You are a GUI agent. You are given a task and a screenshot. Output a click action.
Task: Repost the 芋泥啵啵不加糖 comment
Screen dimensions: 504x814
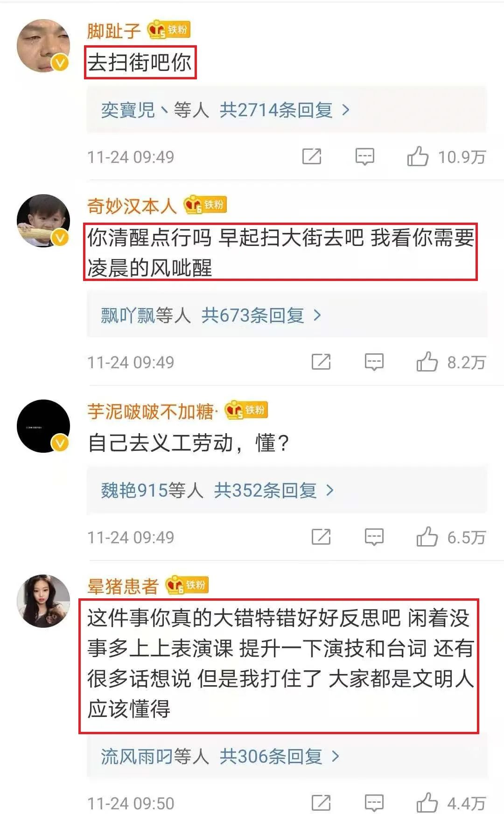[321, 537]
